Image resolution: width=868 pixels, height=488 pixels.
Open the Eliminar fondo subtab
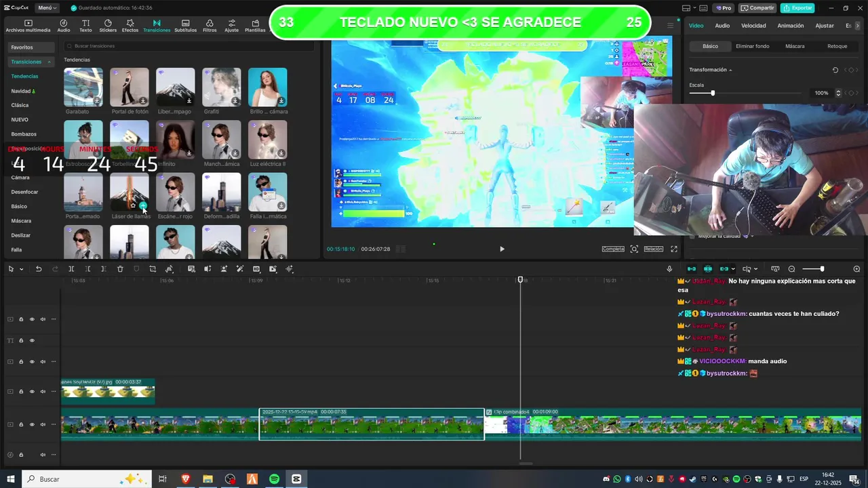pos(752,46)
